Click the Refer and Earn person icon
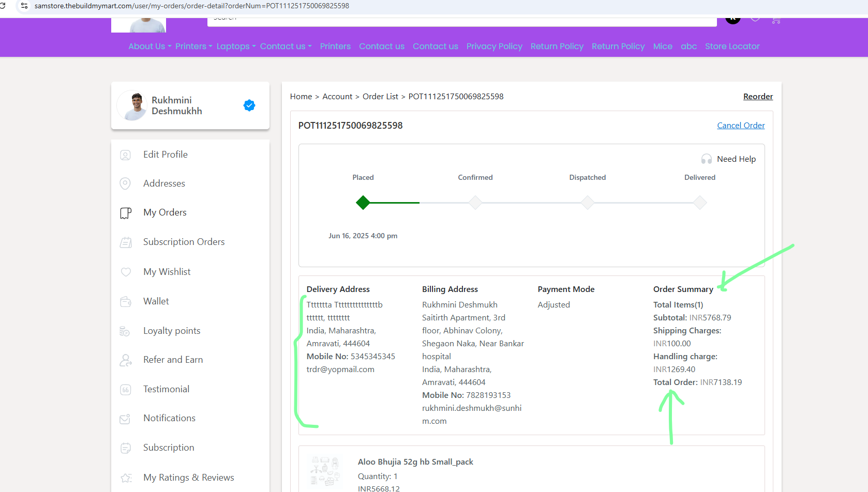This screenshot has height=492, width=868. [126, 360]
